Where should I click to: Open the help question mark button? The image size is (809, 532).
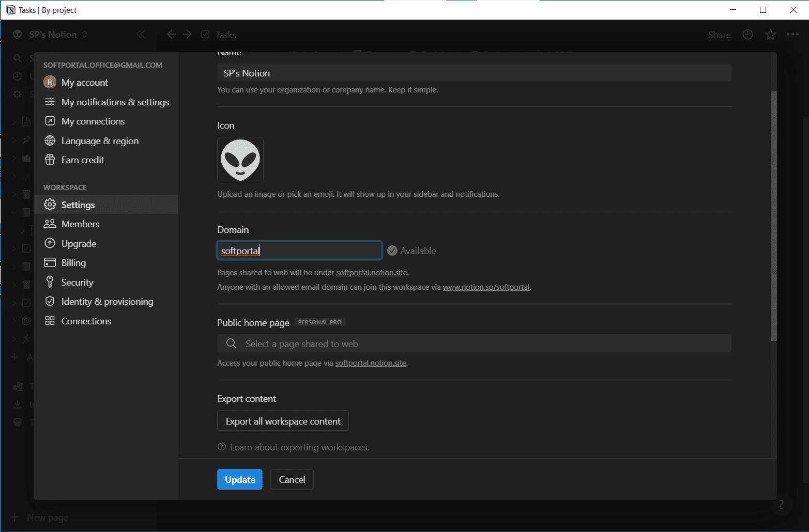click(781, 505)
